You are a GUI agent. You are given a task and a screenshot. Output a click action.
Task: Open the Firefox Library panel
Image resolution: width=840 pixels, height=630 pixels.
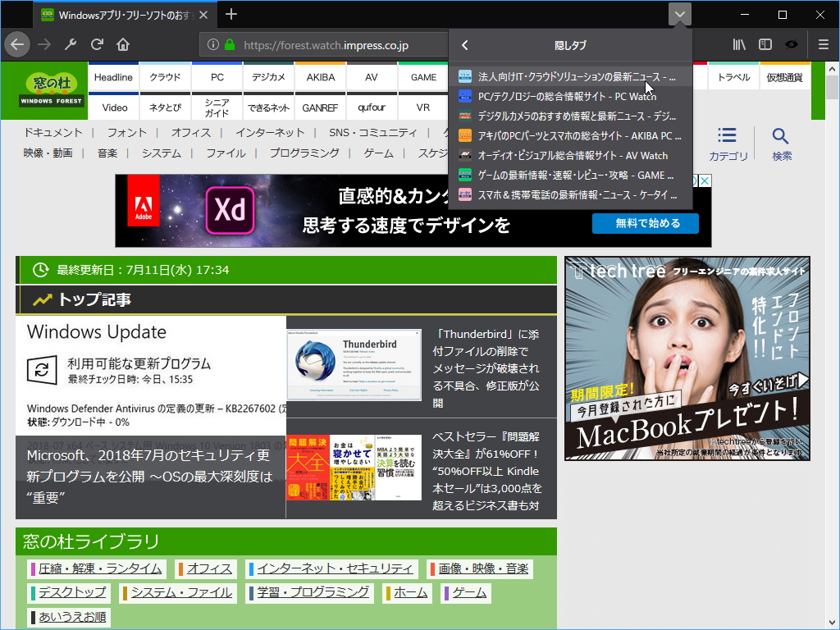click(738, 44)
